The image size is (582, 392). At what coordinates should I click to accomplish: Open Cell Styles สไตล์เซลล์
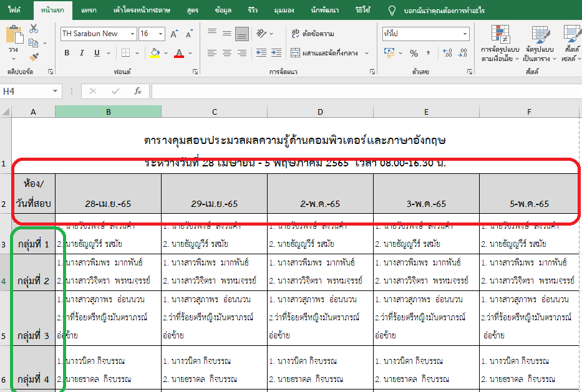point(571,43)
